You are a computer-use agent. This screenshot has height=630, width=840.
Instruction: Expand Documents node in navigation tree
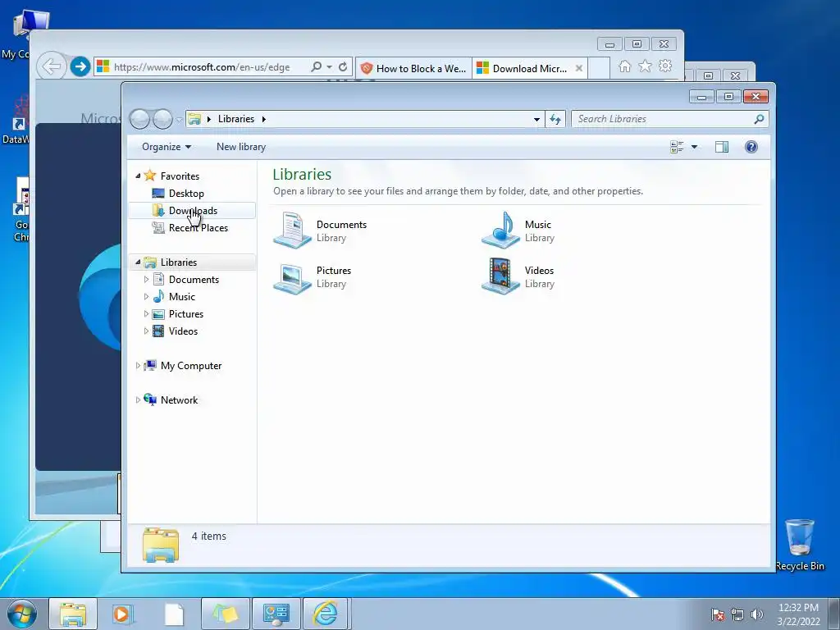tap(146, 279)
